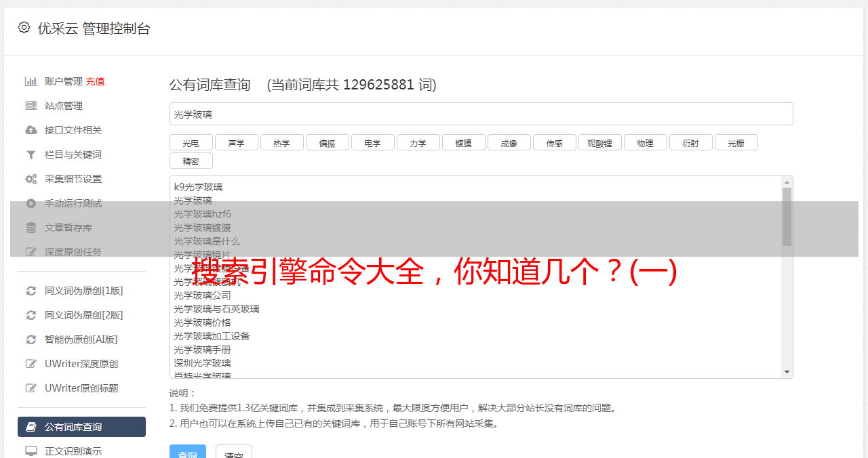Select the 热学 tag button

(281, 142)
